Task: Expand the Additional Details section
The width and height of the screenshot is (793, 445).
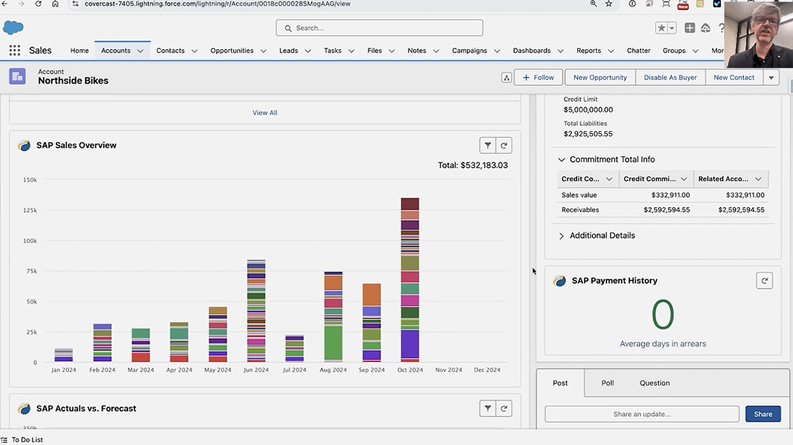Action: (x=561, y=236)
